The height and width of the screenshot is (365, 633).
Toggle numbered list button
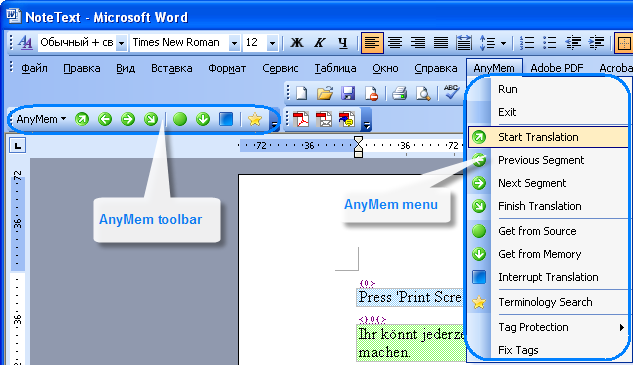coord(527,42)
